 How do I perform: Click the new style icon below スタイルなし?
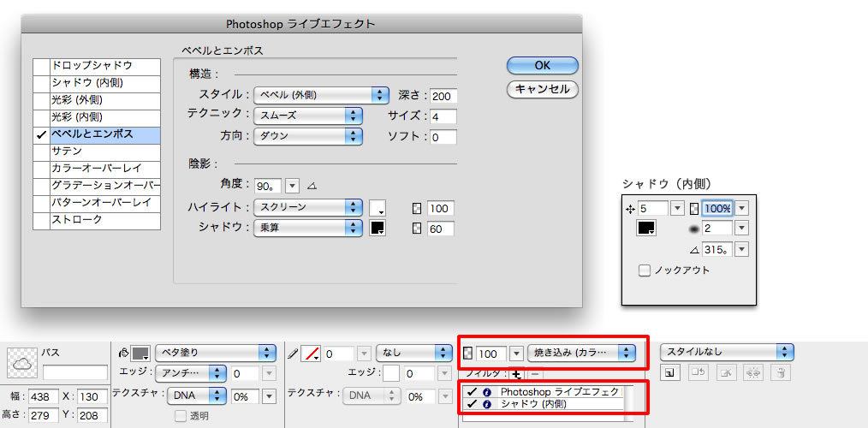tap(670, 372)
